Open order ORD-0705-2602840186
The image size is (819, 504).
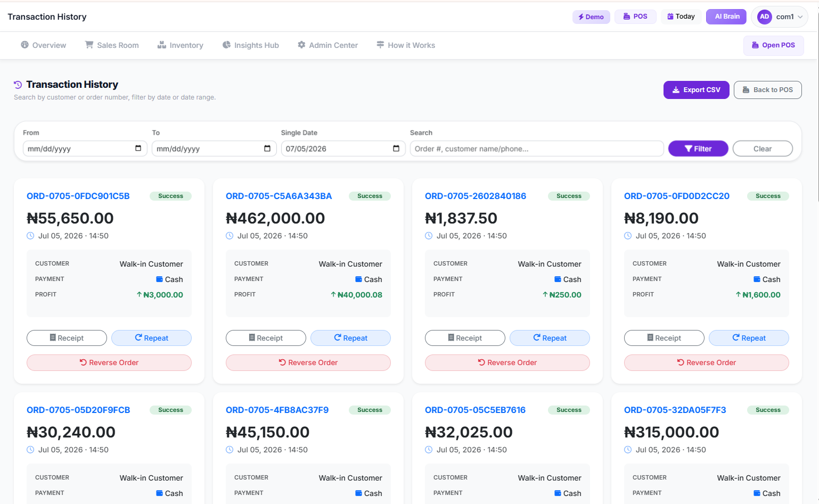pos(476,196)
